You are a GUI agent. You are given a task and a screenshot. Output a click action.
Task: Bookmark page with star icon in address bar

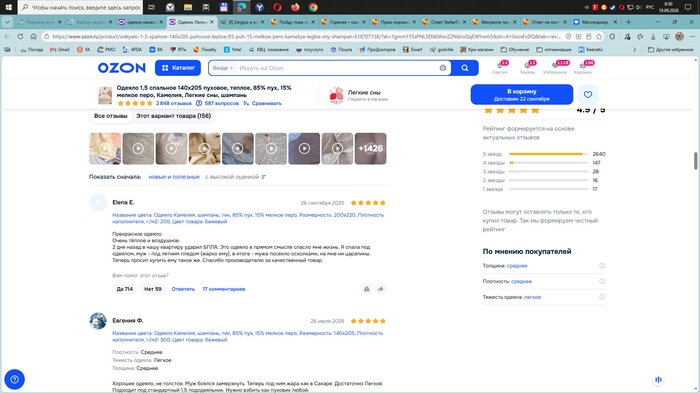pos(599,37)
